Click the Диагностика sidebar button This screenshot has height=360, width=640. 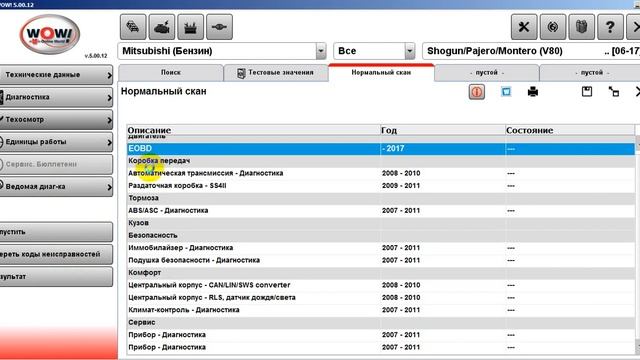point(56,97)
